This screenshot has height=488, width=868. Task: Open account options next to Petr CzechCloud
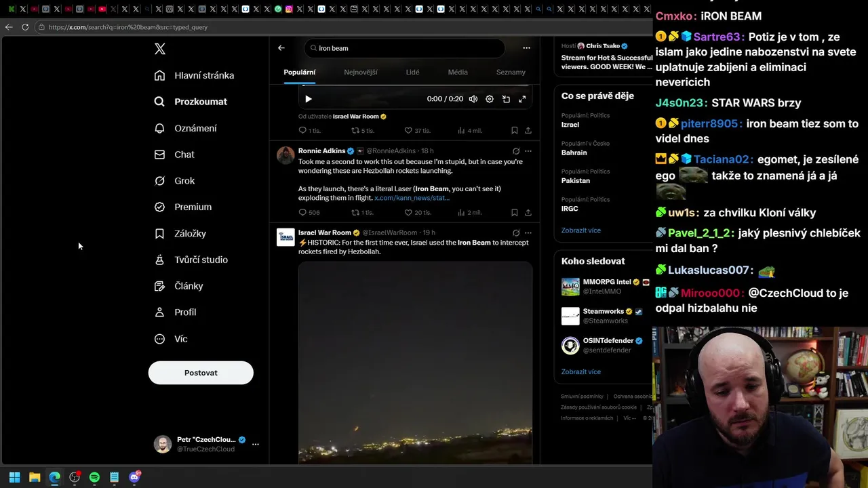point(256,445)
